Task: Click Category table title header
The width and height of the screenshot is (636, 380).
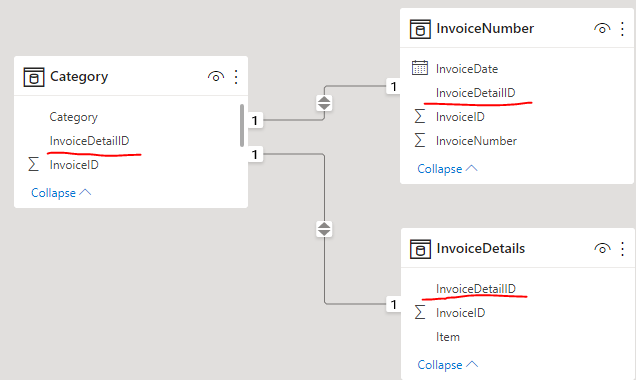Action: click(79, 76)
